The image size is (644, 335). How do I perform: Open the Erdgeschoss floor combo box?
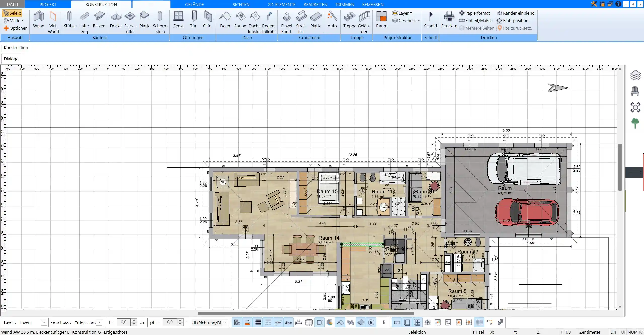pyautogui.click(x=88, y=323)
